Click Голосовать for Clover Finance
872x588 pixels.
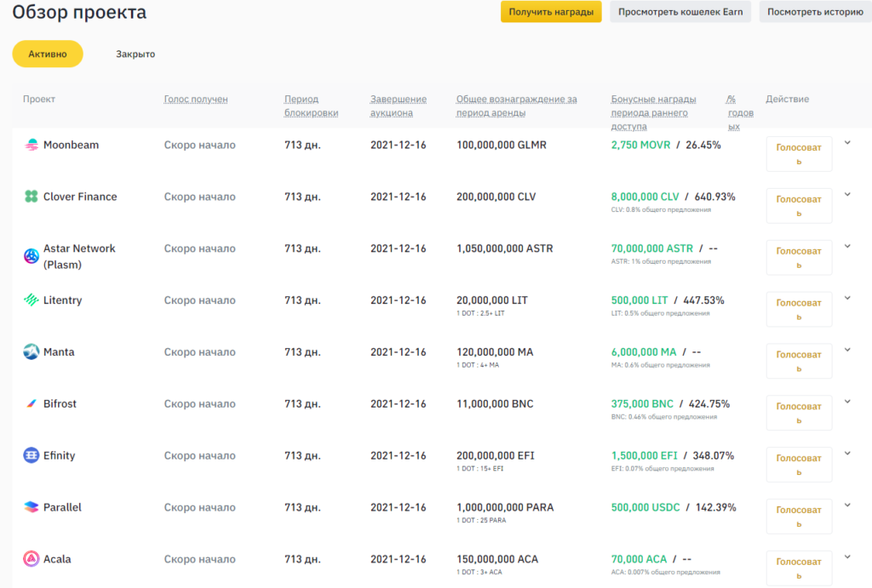click(x=799, y=205)
